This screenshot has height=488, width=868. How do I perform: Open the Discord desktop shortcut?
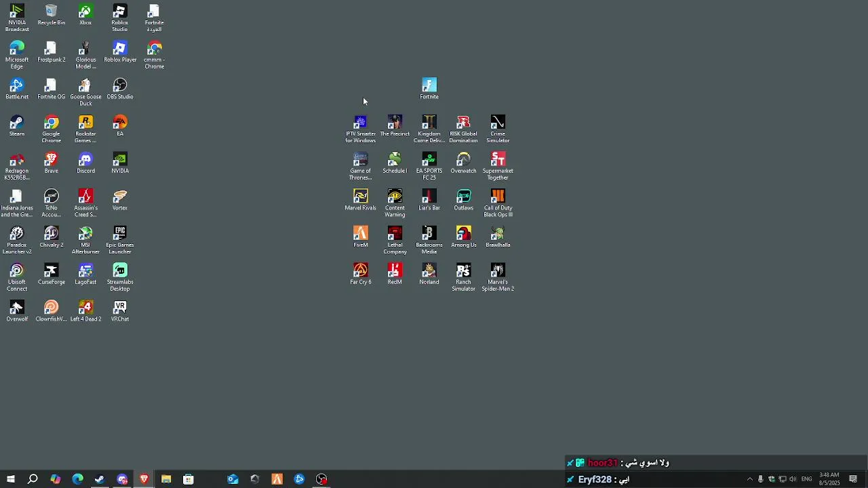pos(85,163)
